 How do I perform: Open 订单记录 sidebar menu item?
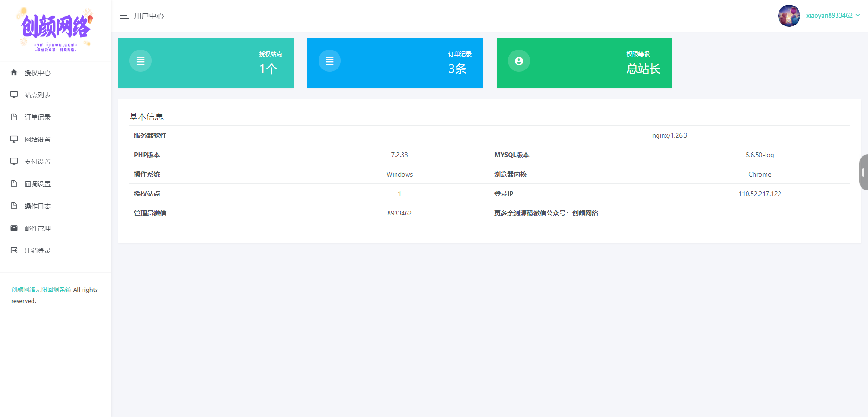[x=56, y=117]
